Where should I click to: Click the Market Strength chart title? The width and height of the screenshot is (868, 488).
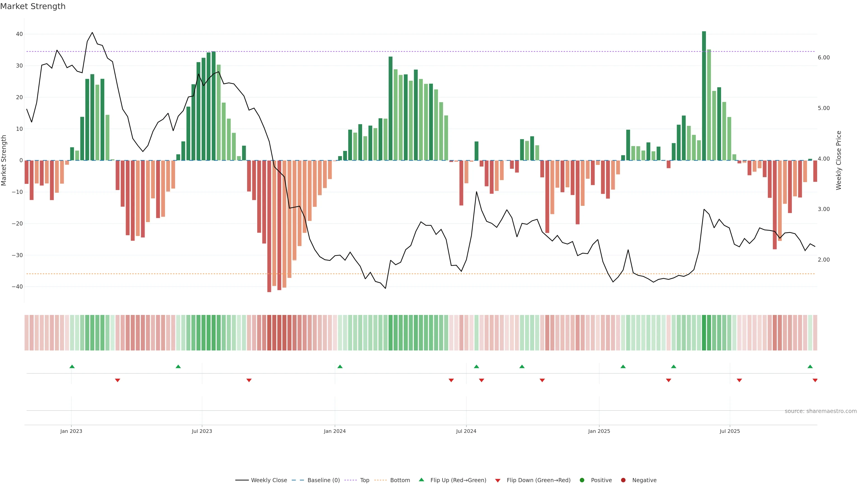[x=33, y=6]
